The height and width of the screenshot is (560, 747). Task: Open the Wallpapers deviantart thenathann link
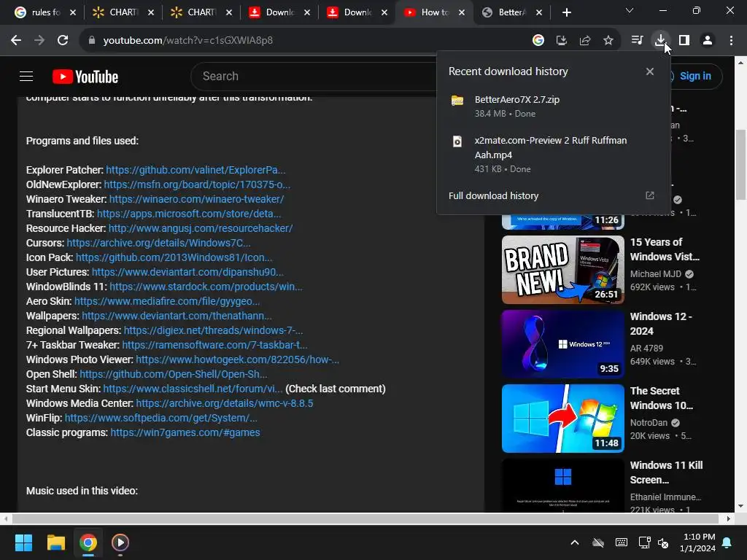pos(177,316)
